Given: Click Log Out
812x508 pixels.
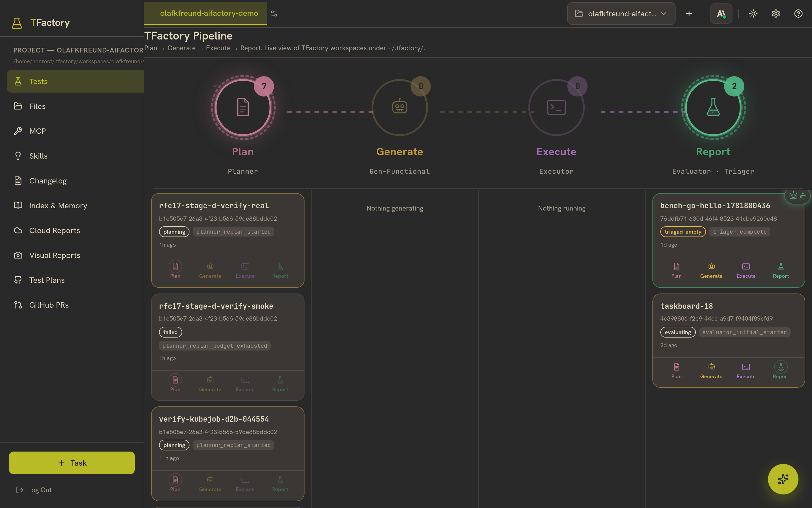Looking at the screenshot, I should pyautogui.click(x=34, y=490).
